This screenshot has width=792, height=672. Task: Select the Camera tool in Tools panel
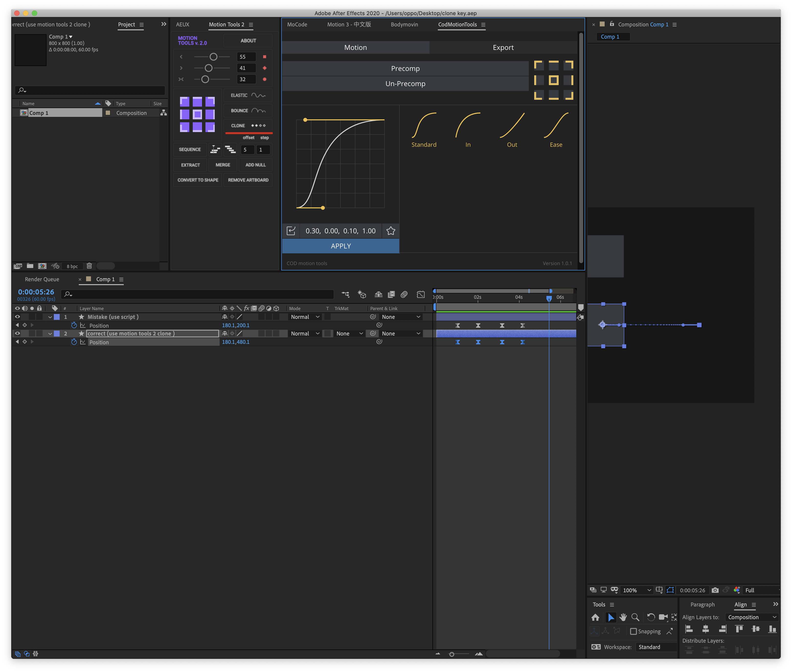[663, 617]
